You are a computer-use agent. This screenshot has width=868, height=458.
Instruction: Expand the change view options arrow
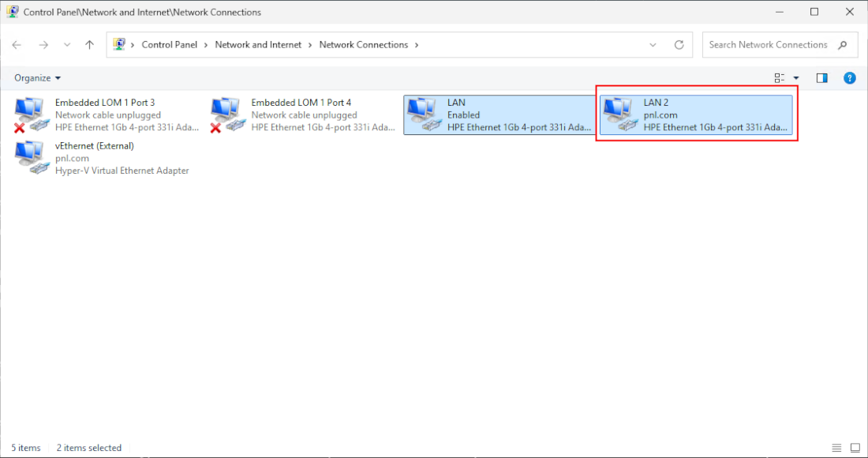pyautogui.click(x=795, y=78)
